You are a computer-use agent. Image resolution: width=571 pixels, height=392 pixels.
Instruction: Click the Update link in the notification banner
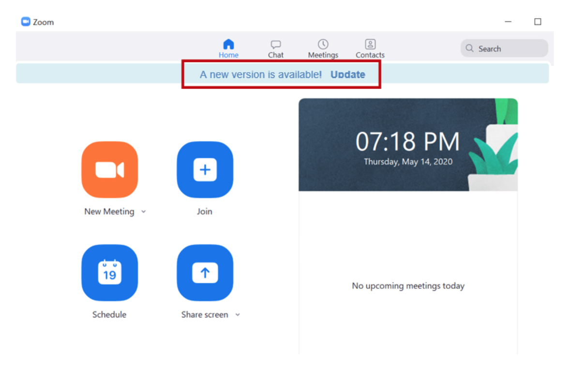(347, 75)
